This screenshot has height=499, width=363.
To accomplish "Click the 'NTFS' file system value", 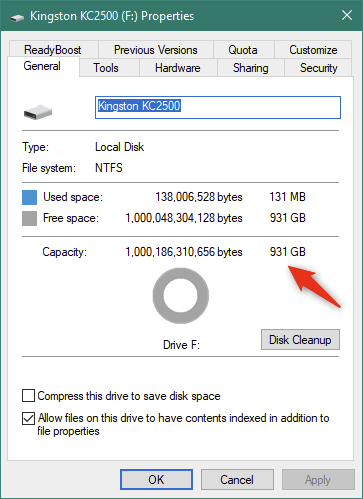I will (x=109, y=168).
